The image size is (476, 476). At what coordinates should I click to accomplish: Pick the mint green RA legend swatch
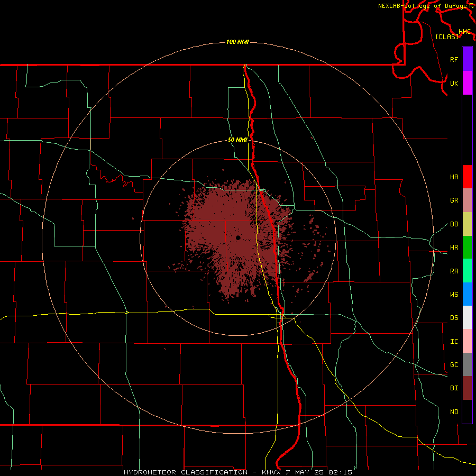pyautogui.click(x=467, y=271)
